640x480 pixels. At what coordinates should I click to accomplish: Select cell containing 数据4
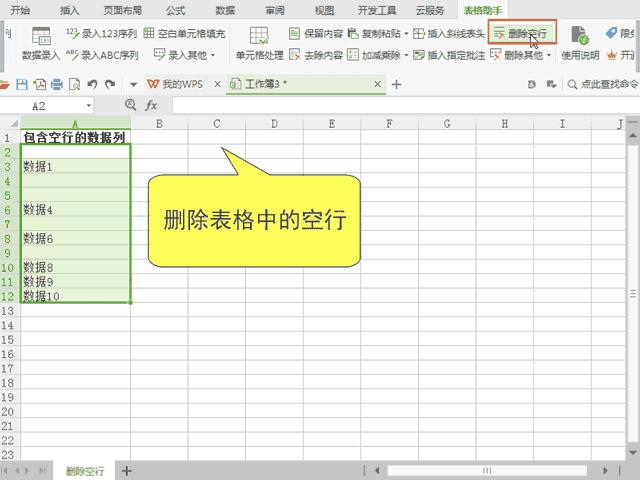pos(76,209)
